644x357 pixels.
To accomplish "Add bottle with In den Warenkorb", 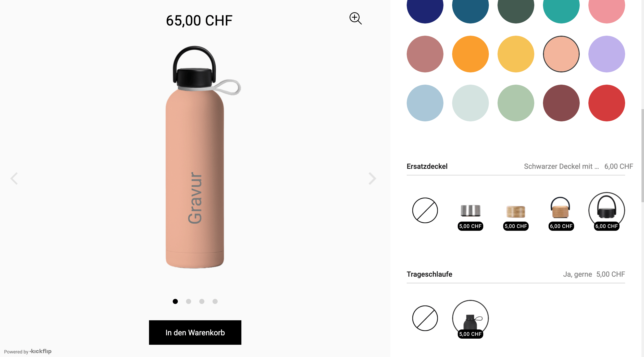I will [195, 333].
